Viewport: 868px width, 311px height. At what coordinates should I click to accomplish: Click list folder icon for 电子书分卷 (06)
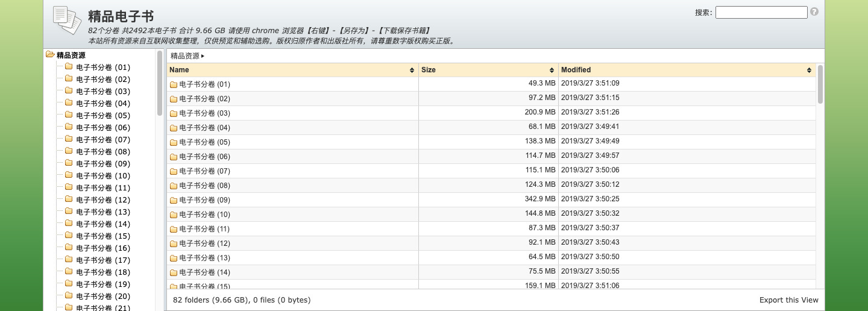click(x=174, y=157)
